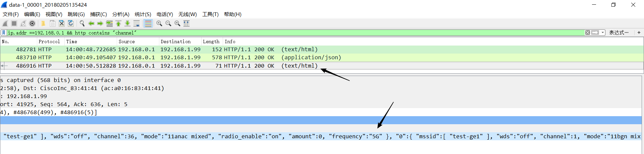Image resolution: width=644 pixels, height=154 pixels.
Task: Open the 捕获(C) menu
Action: [99, 14]
